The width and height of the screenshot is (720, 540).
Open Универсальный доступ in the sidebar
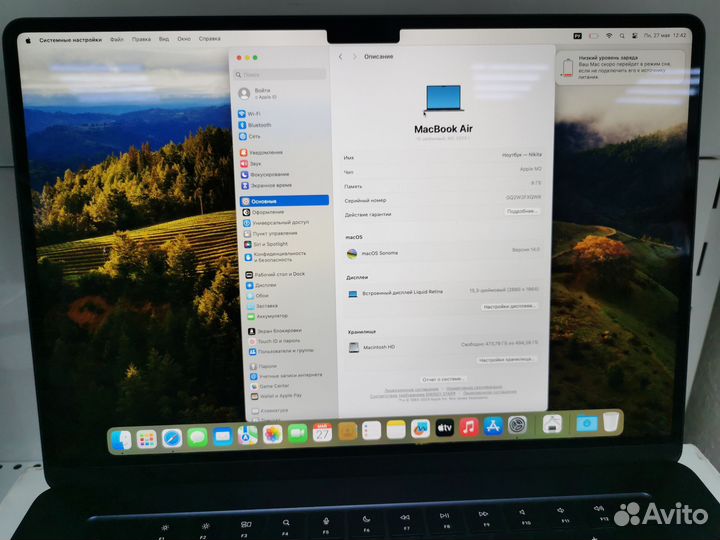(x=276, y=223)
